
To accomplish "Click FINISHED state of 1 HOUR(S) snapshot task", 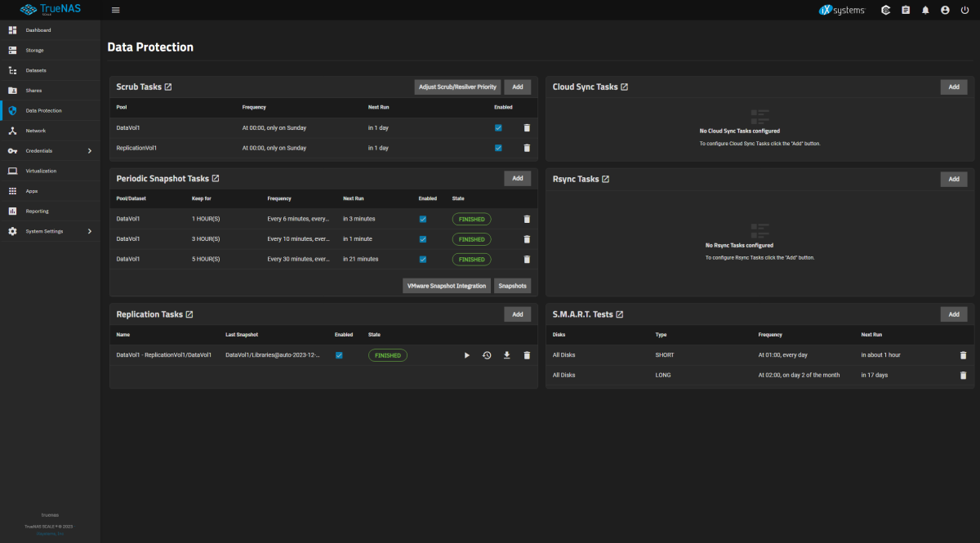I will [x=472, y=219].
